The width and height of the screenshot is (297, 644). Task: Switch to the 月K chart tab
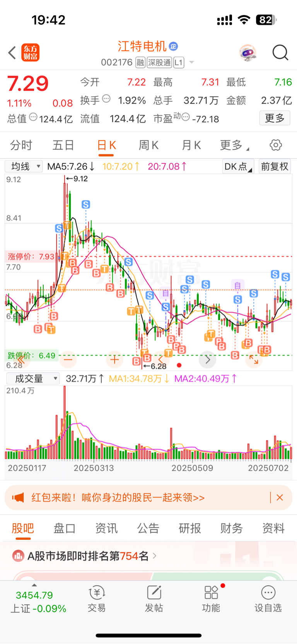point(191,145)
